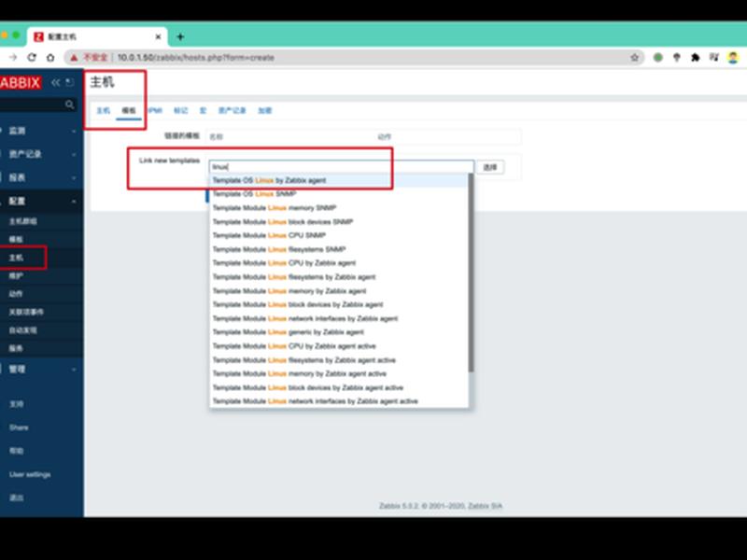This screenshot has height=560, width=747.
Task: Open User settings in sidebar
Action: (30, 474)
